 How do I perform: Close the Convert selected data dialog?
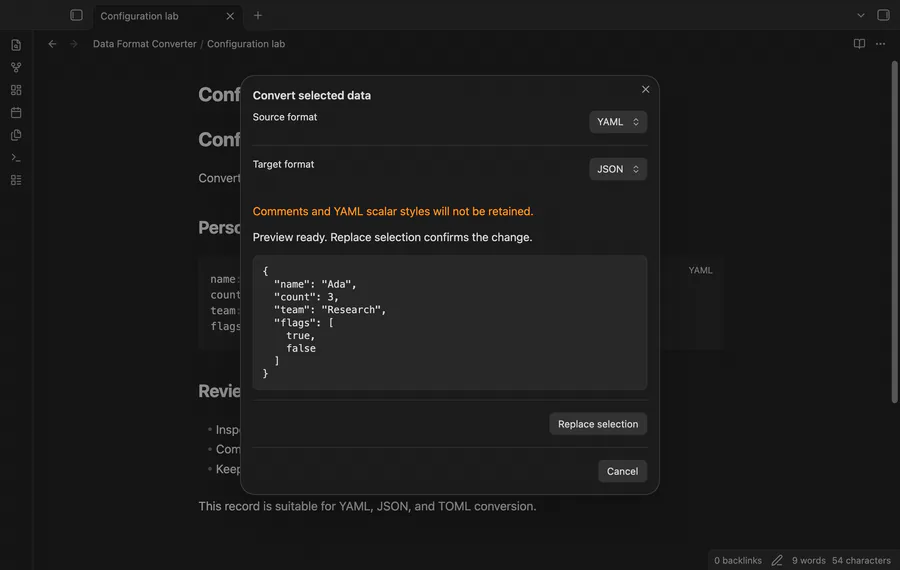point(645,90)
